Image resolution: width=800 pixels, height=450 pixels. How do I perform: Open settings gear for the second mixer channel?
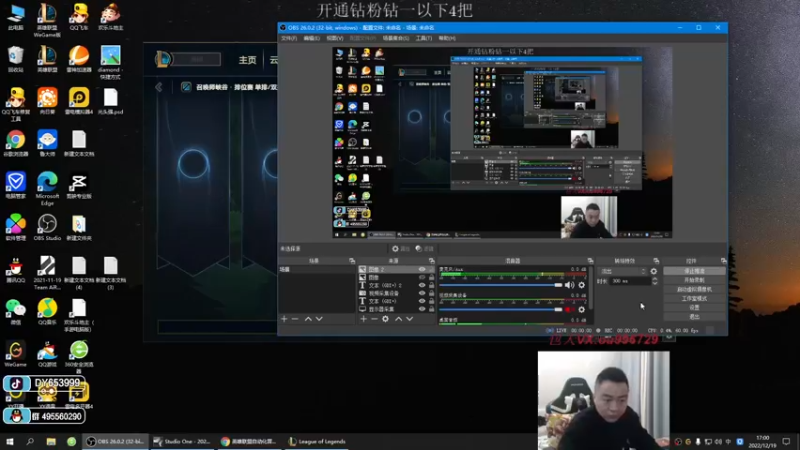tap(582, 310)
